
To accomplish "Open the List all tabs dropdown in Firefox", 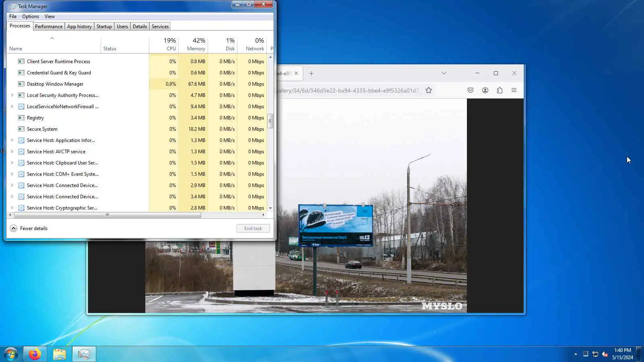I will coord(444,73).
